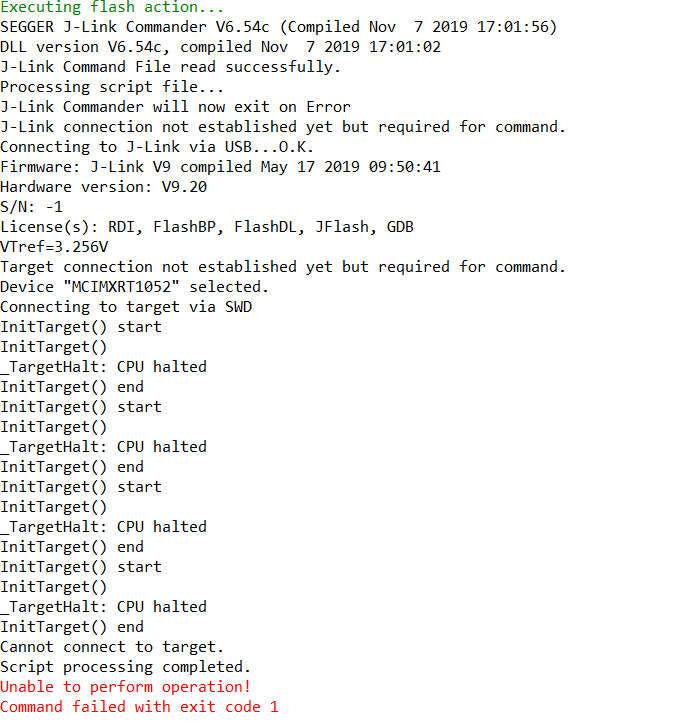This screenshot has width=674, height=727.
Task: Click the SEGGER J-Link Commander V6.54c line
Action: 278,27
